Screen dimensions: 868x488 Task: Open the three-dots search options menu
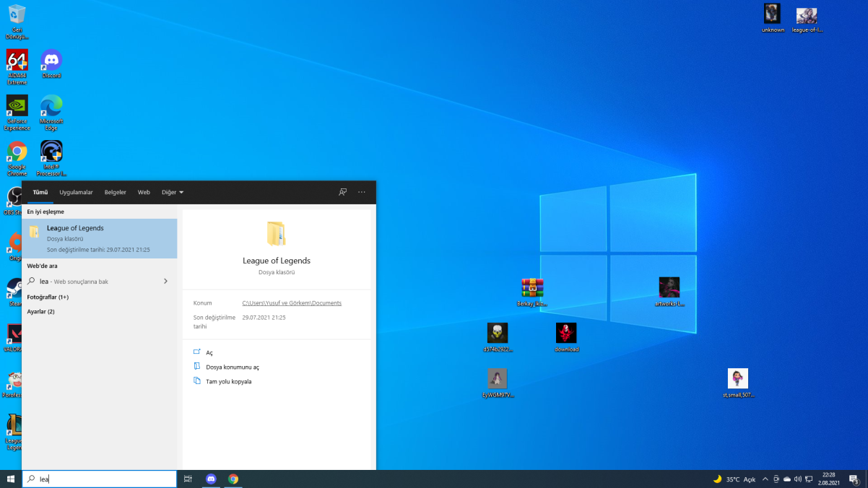click(362, 192)
